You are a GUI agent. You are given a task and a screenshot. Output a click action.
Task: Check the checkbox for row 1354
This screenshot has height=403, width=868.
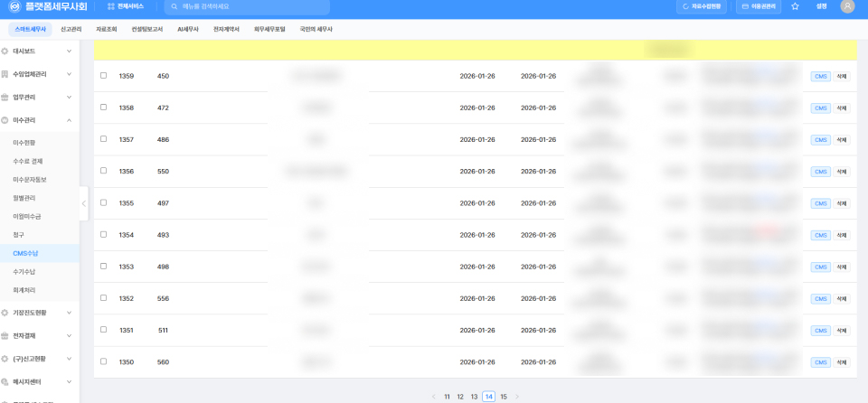(103, 234)
